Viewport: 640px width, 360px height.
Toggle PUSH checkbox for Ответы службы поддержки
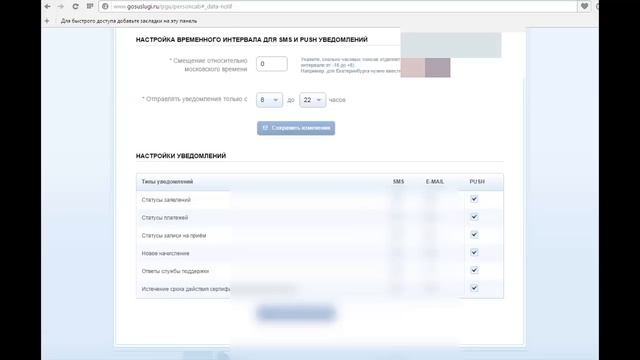(x=474, y=270)
